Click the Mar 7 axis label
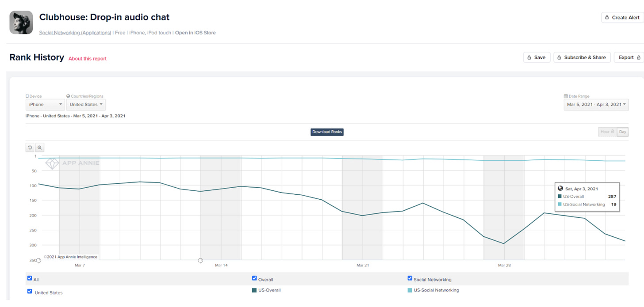Image resolution: width=644 pixels, height=307 pixels. click(80, 265)
